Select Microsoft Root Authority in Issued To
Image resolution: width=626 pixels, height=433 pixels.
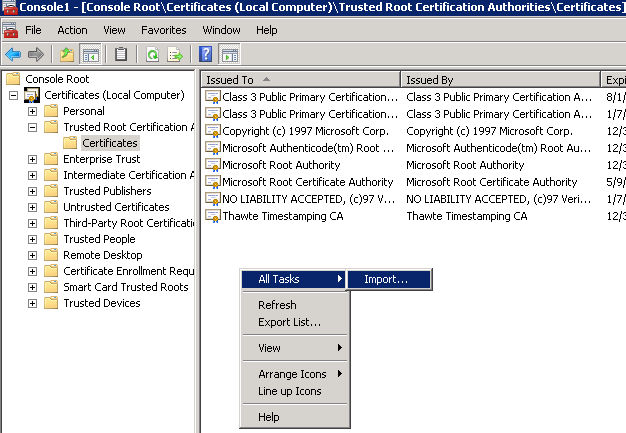[x=281, y=165]
